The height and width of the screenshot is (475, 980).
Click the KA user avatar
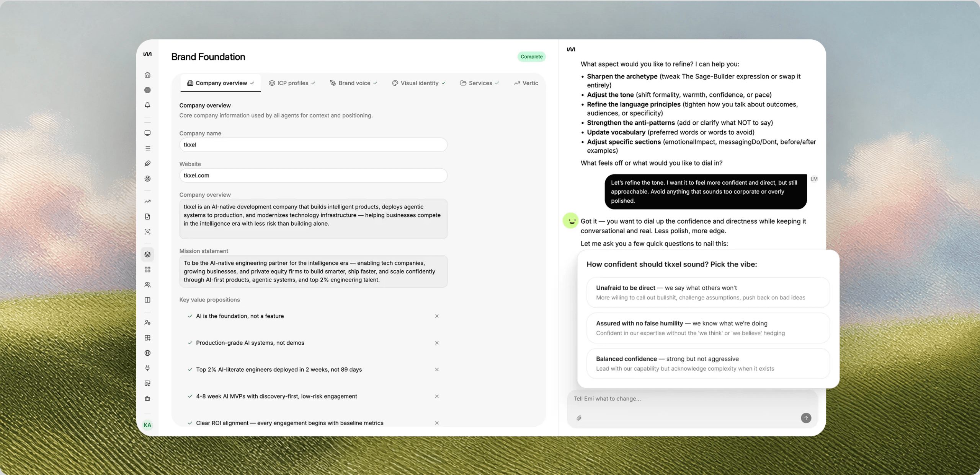(147, 425)
